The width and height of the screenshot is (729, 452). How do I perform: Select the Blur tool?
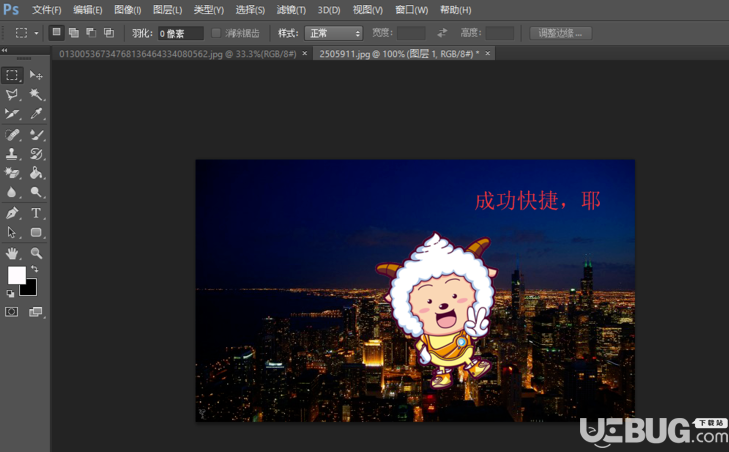(12, 192)
